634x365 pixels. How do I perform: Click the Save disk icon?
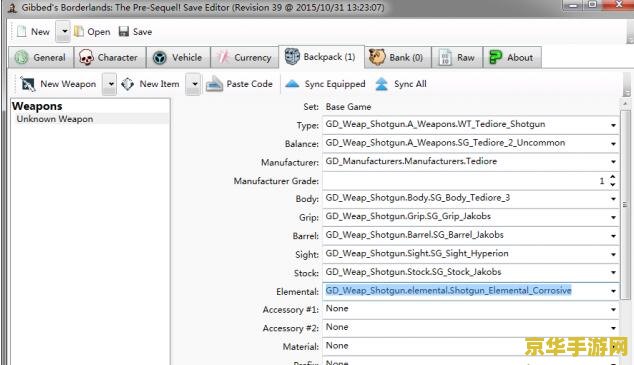click(x=124, y=32)
